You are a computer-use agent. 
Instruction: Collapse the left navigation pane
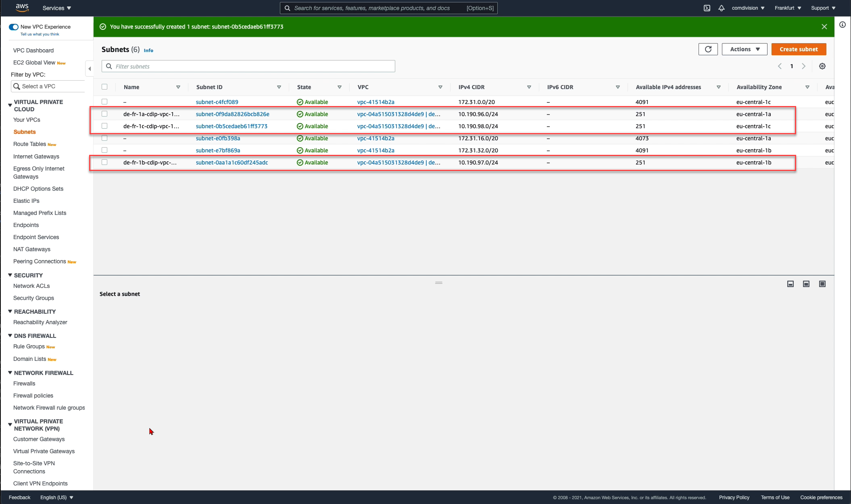coord(90,69)
